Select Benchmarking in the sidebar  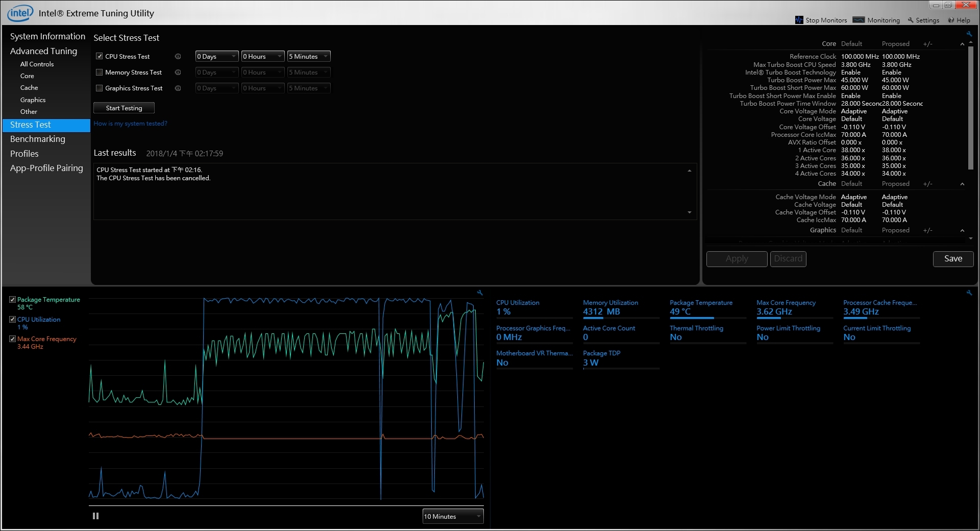point(38,139)
